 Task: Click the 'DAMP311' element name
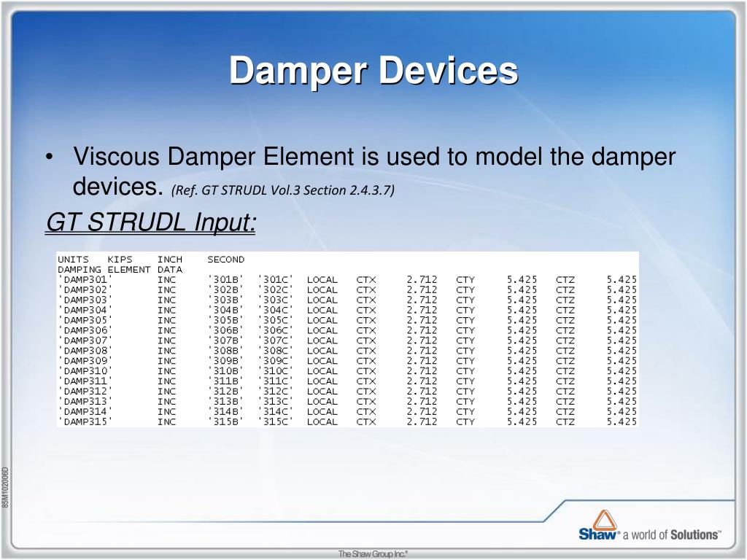point(85,381)
